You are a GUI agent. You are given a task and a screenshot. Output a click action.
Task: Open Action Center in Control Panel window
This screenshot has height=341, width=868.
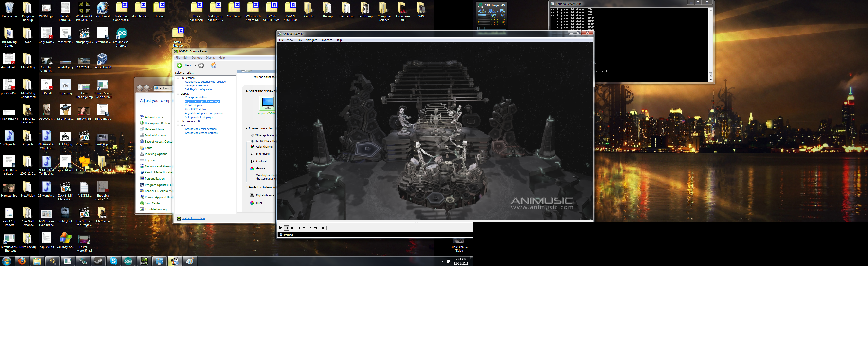point(154,117)
